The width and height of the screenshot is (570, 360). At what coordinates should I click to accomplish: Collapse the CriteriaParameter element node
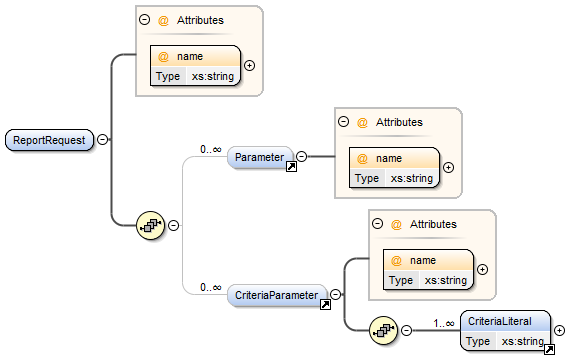(x=336, y=294)
